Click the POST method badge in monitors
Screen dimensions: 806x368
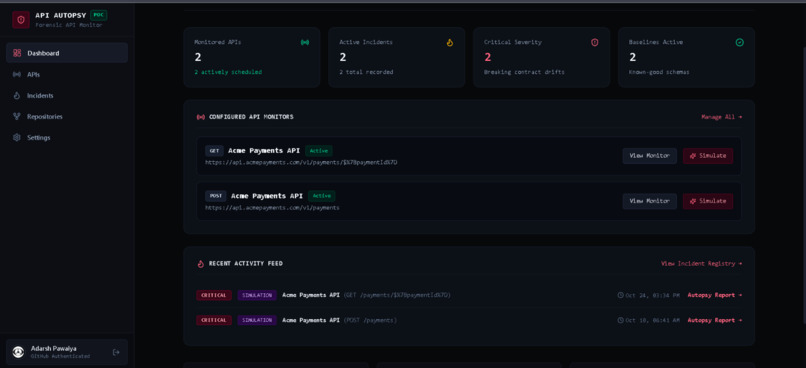(x=215, y=196)
